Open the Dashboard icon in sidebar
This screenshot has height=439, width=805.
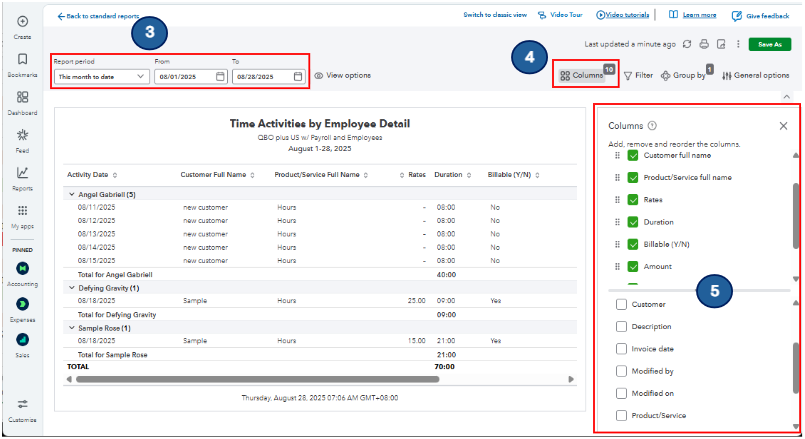coord(22,98)
